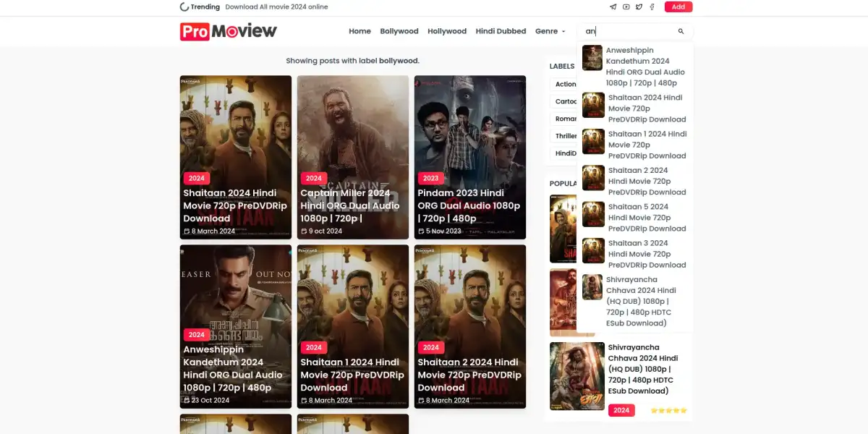The image size is (868, 434).
Task: Select 'Shaitaan 2 2024' search suggestion
Action: click(635, 181)
